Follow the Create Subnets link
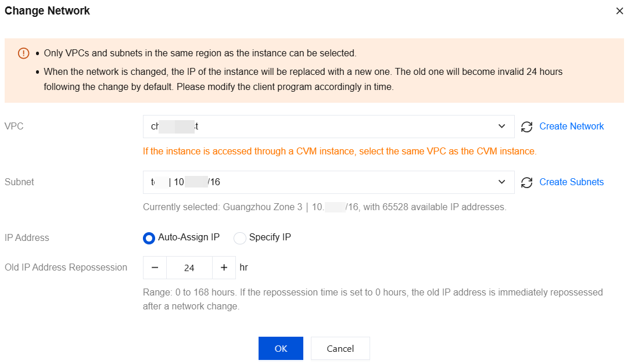The image size is (631, 364). [572, 182]
